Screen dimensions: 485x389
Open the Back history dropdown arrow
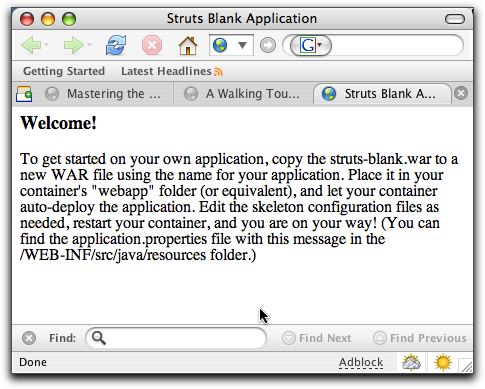click(47, 44)
